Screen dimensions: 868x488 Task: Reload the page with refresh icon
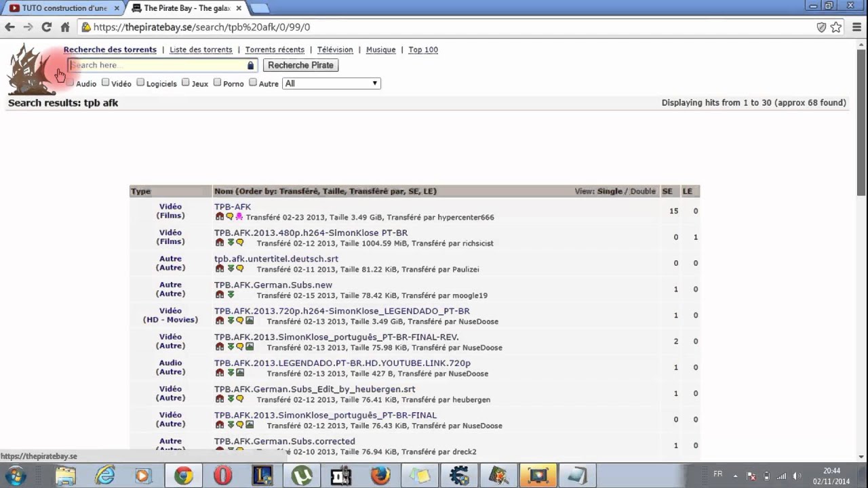[x=46, y=27]
